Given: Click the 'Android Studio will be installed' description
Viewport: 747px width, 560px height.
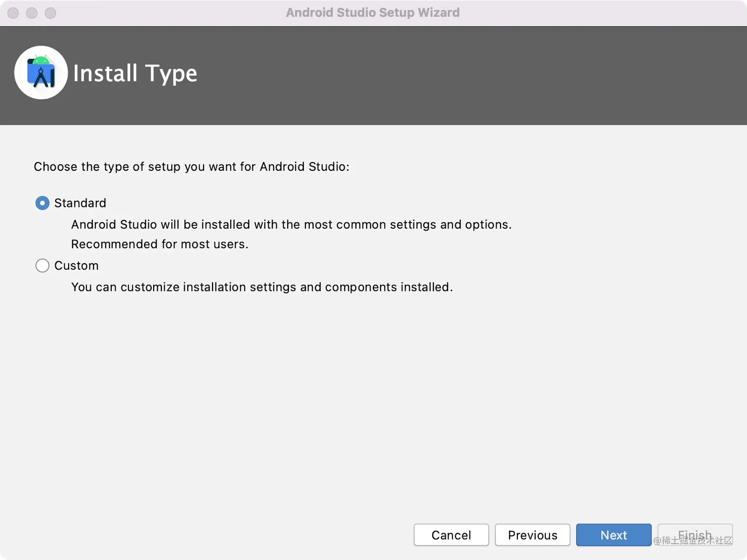Looking at the screenshot, I should tap(291, 225).
